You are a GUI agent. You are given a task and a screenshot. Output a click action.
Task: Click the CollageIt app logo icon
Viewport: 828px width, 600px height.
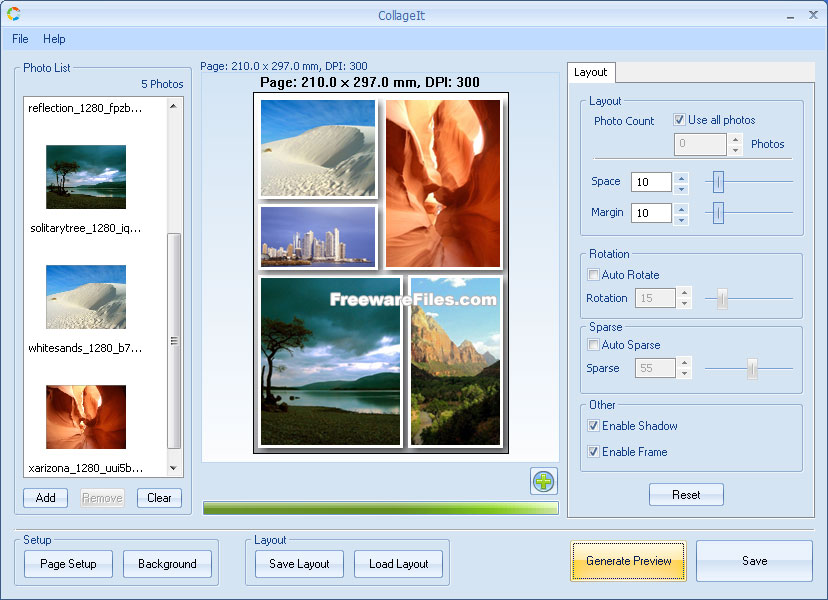[x=13, y=14]
